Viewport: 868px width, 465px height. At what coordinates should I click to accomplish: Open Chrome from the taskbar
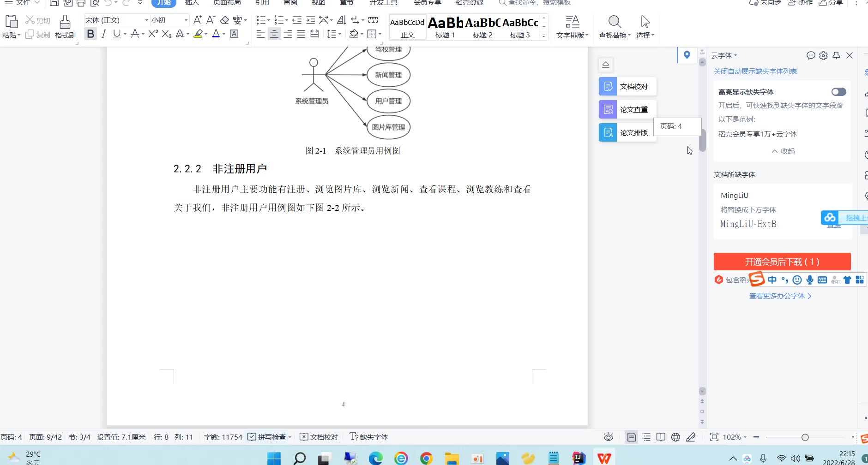tap(426, 458)
